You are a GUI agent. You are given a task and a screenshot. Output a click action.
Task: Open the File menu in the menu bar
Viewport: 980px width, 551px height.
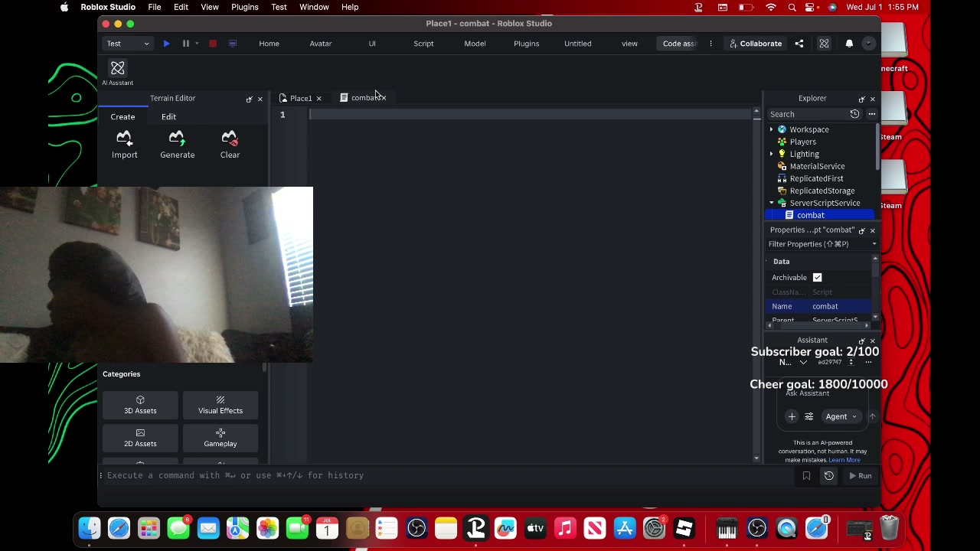(x=154, y=7)
